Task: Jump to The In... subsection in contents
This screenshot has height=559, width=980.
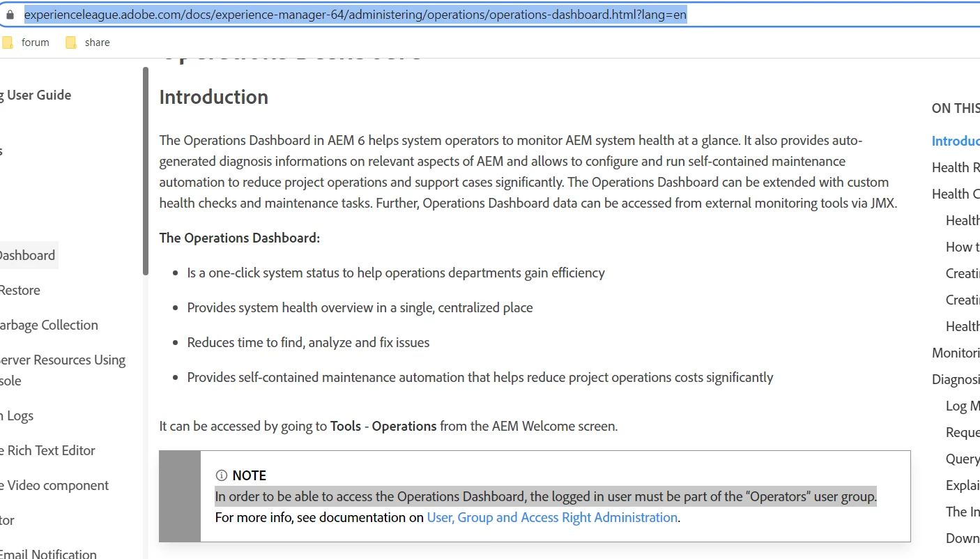Action: click(963, 512)
